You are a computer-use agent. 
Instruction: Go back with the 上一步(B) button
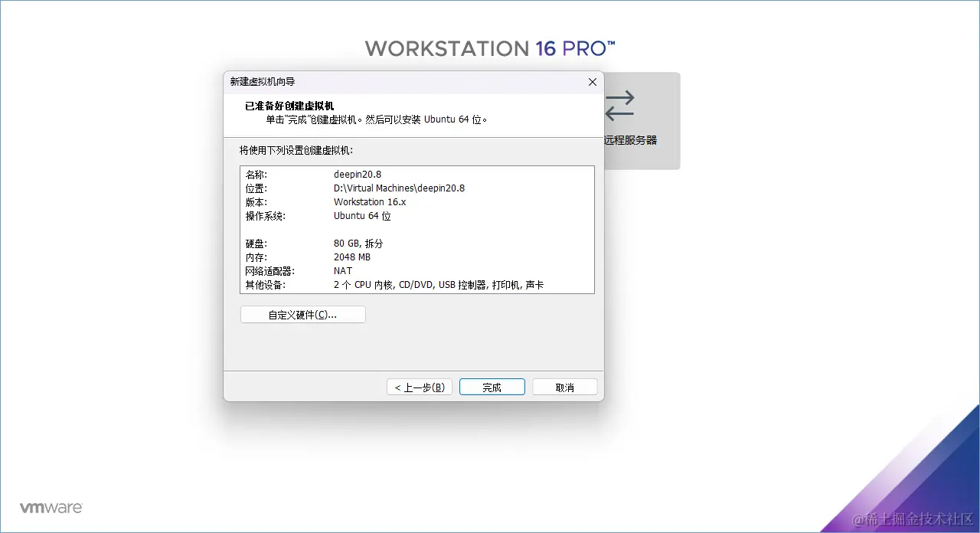click(420, 387)
